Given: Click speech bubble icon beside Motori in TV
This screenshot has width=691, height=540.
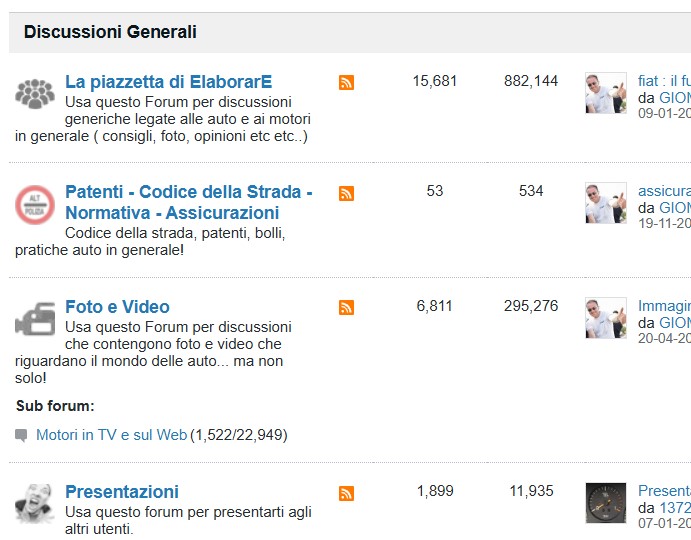Looking at the screenshot, I should [21, 435].
